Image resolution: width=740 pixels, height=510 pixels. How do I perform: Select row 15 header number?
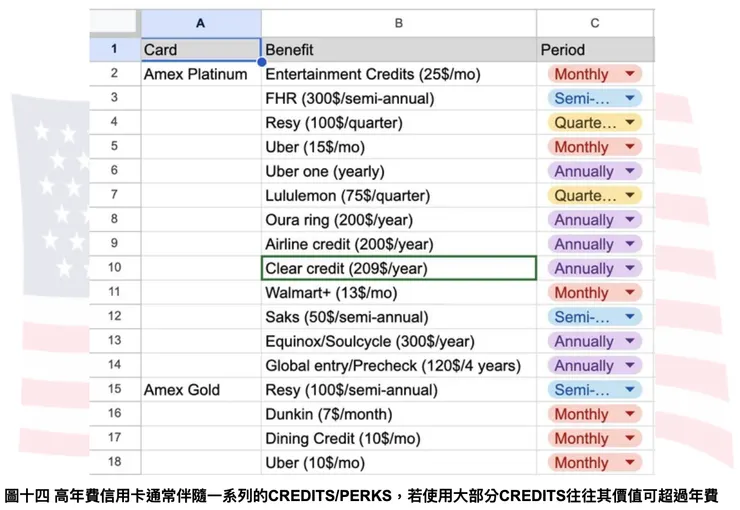point(115,389)
